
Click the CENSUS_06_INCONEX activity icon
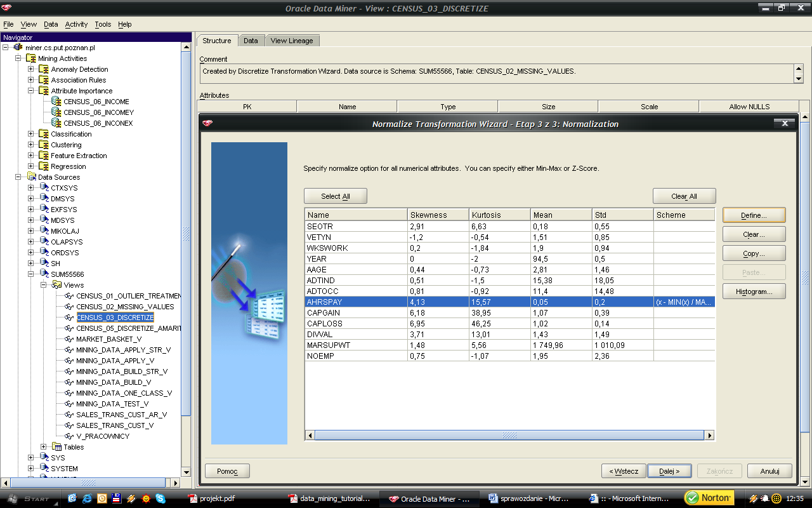(56, 123)
